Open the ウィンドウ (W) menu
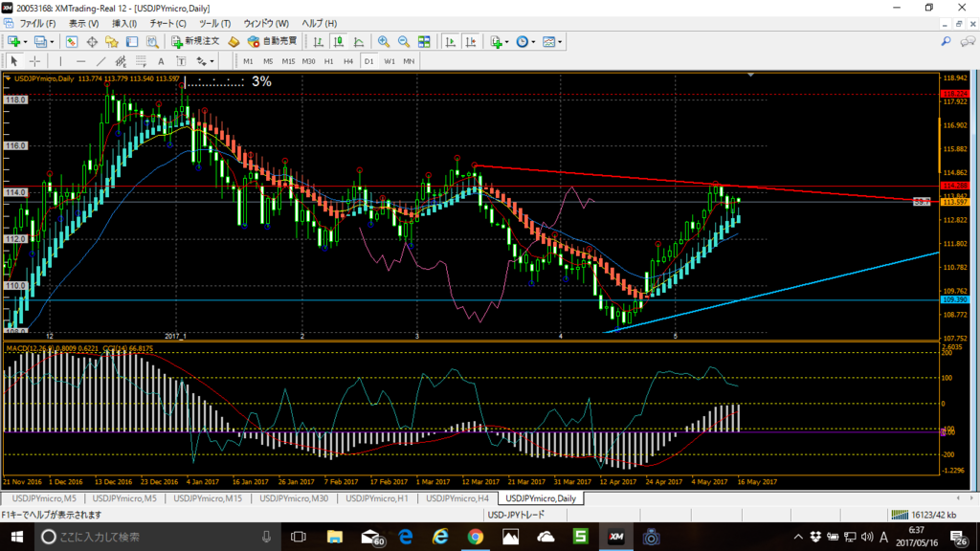 [266, 24]
